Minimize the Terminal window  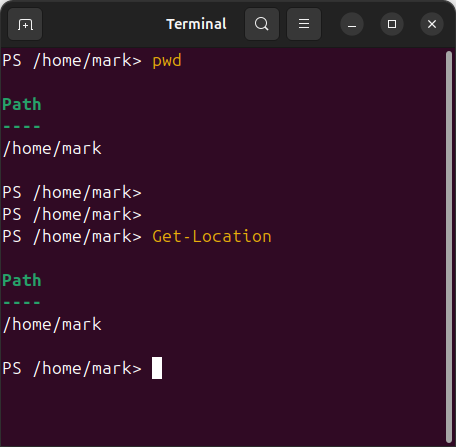352,24
